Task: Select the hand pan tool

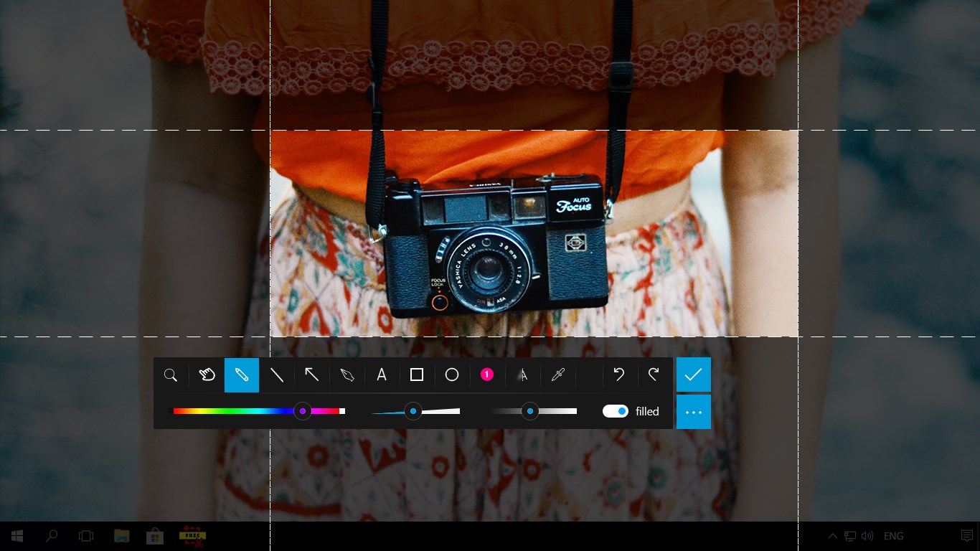Action: click(207, 375)
